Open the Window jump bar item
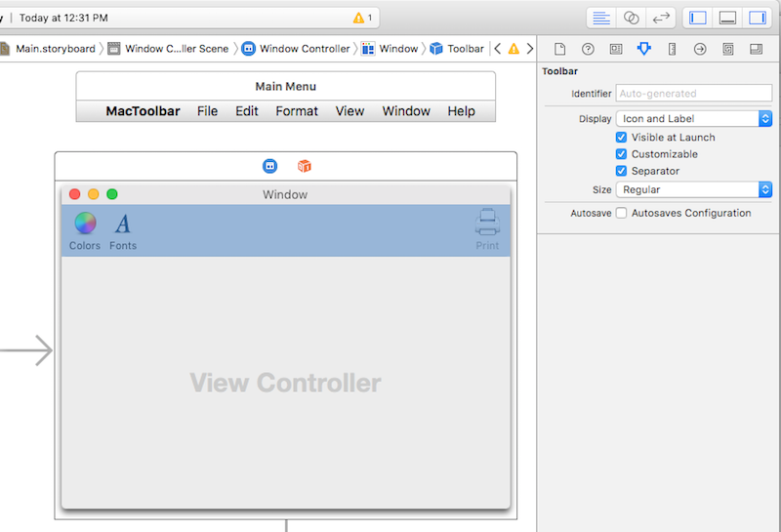The height and width of the screenshot is (532, 781). tap(390, 49)
